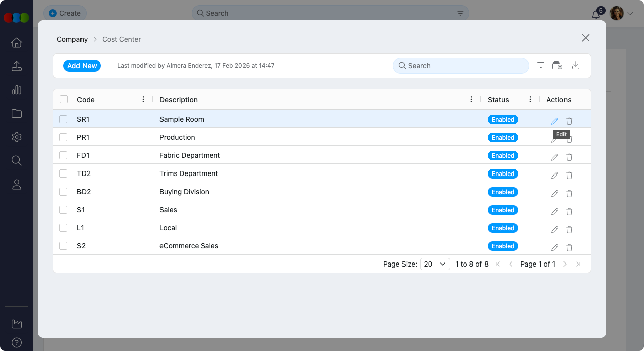Select the checkbox for Buying Division
The image size is (644, 351).
click(63, 192)
